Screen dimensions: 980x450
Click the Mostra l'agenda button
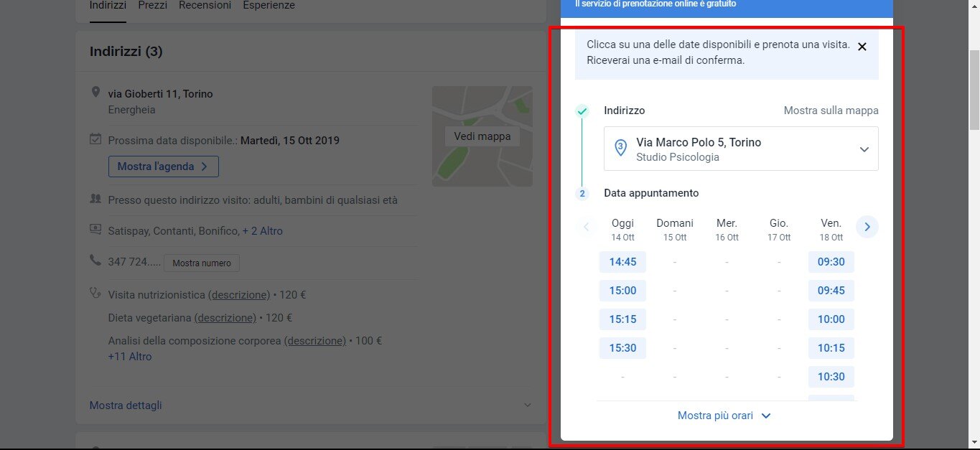[x=163, y=167]
